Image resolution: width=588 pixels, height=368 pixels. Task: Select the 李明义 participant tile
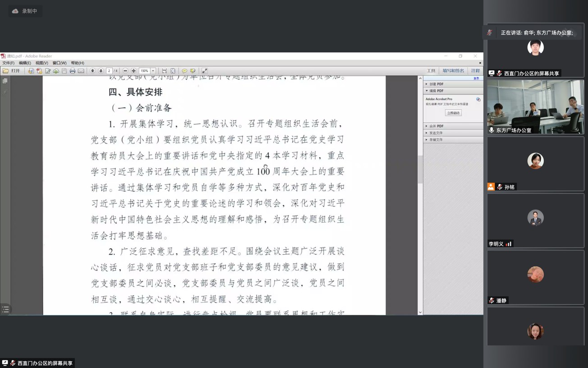tap(536, 221)
